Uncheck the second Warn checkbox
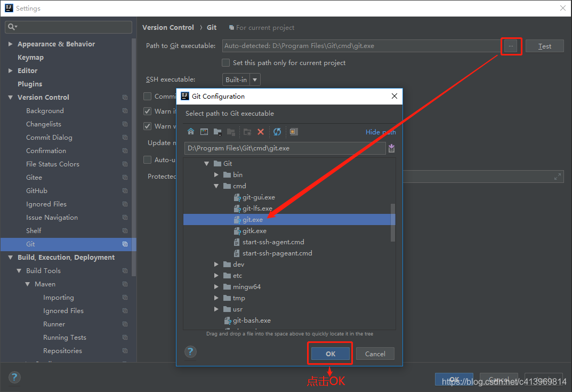 [147, 126]
